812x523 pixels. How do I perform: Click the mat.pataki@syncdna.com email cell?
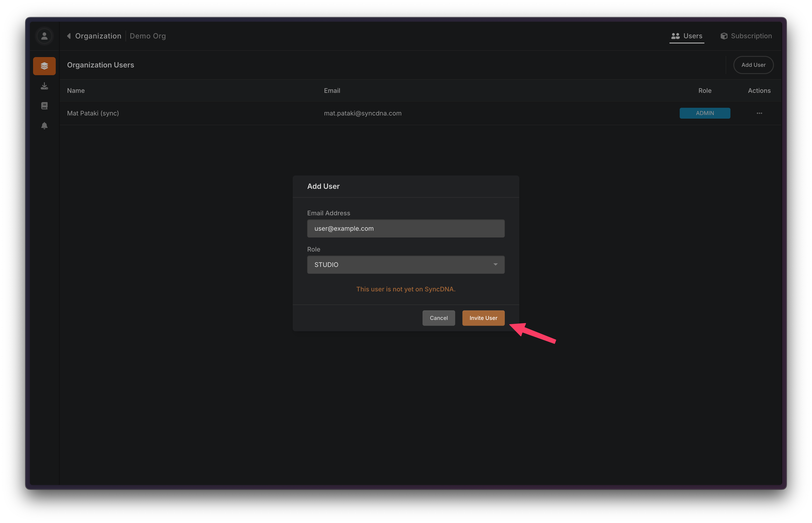(362, 113)
